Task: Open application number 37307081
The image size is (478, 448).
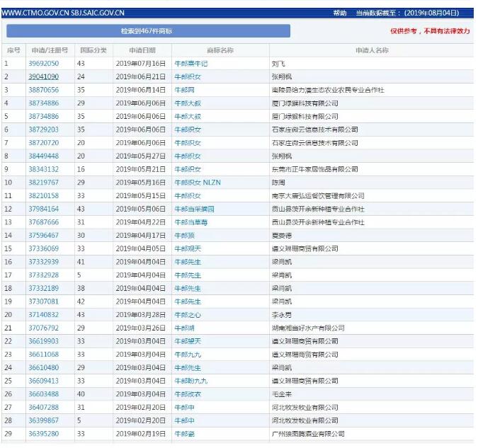Action: [x=44, y=301]
